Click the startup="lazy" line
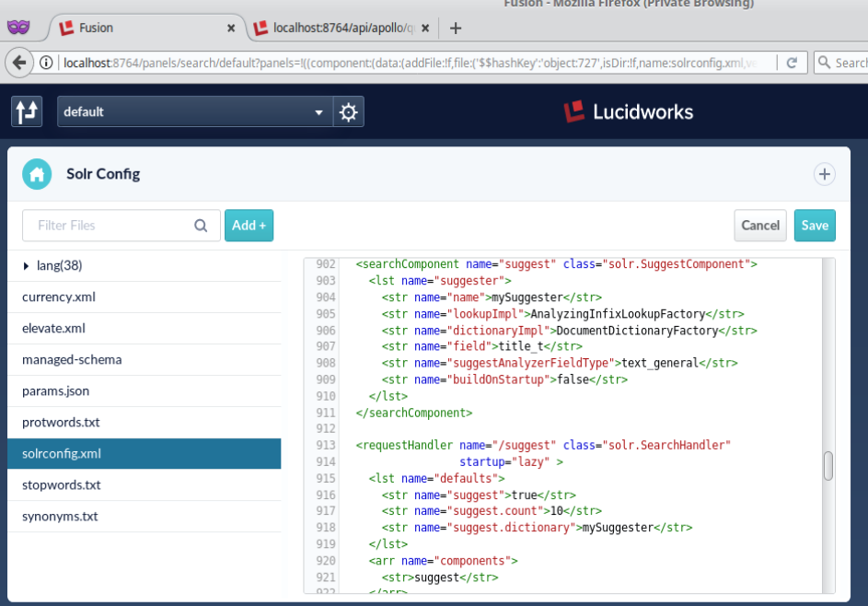The image size is (868, 606). point(511,462)
